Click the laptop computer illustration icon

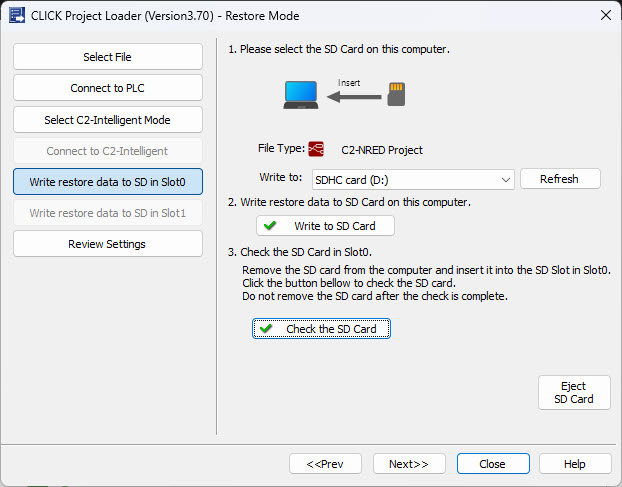pyautogui.click(x=301, y=95)
